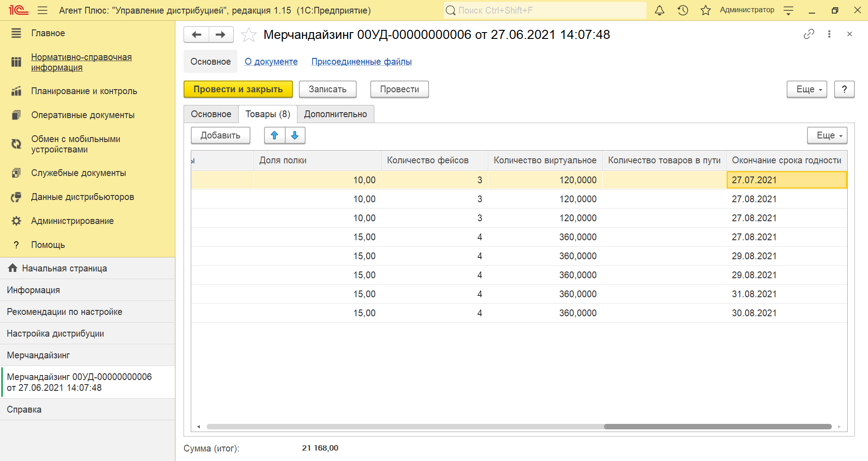
Task: Select cell with date 30.08.2021
Action: click(787, 313)
